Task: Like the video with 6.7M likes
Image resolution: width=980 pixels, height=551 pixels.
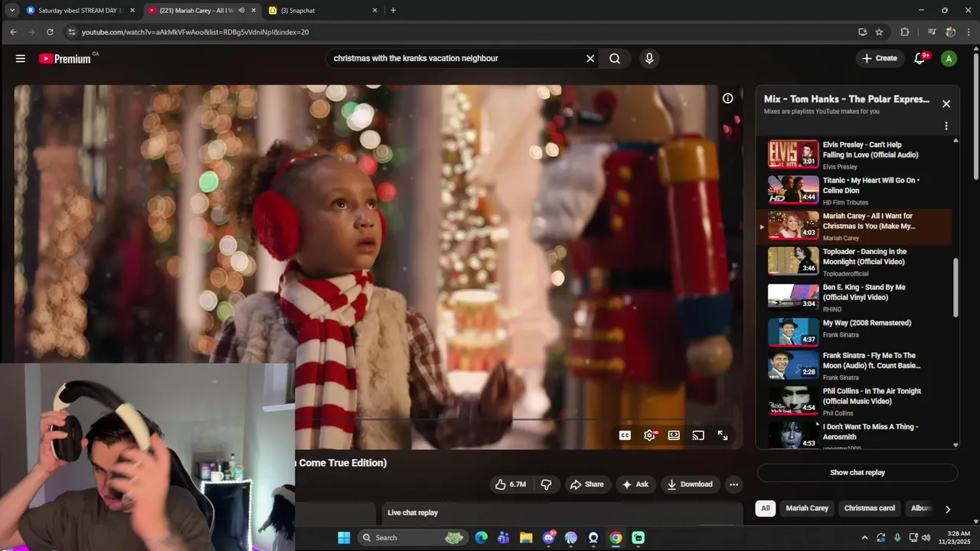Action: tap(511, 484)
